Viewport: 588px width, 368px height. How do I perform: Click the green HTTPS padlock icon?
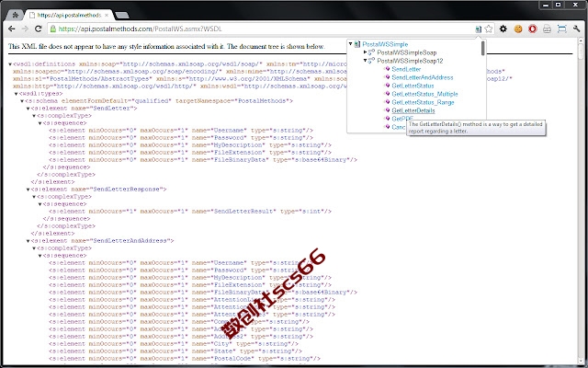click(53, 29)
